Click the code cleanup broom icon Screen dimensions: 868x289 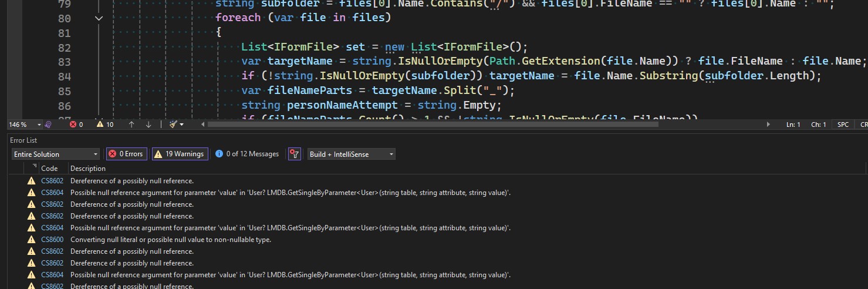click(x=173, y=125)
